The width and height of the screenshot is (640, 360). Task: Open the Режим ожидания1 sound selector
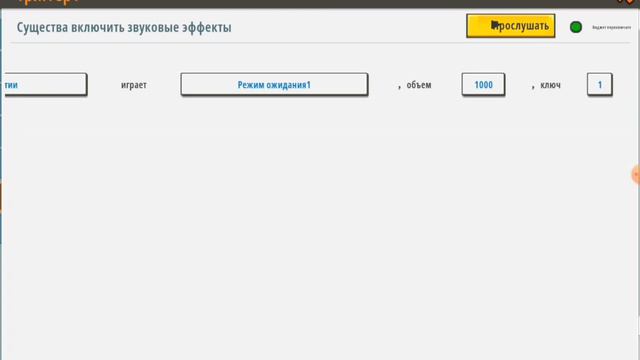click(274, 84)
